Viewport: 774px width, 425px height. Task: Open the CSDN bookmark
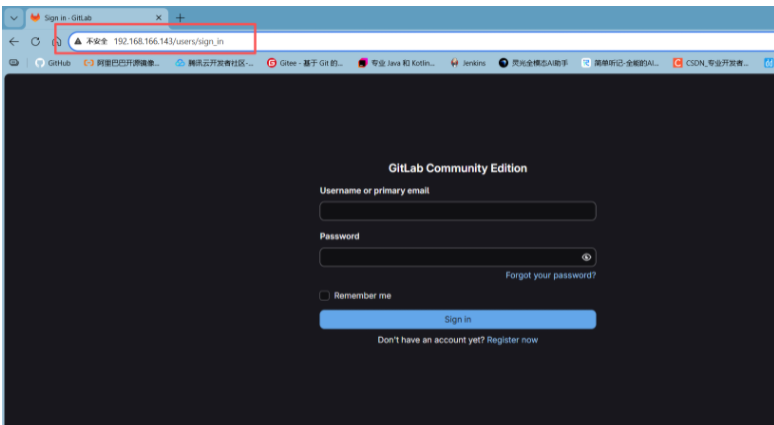pyautogui.click(x=711, y=63)
